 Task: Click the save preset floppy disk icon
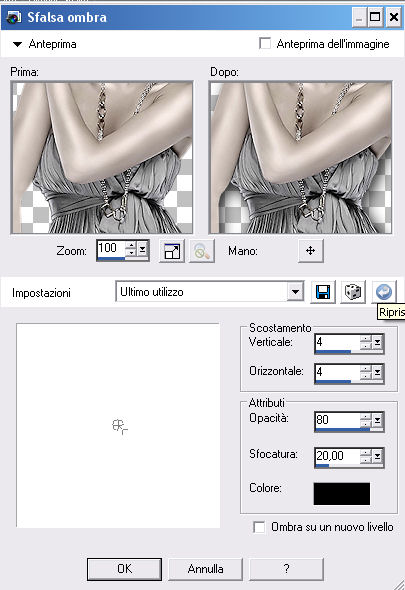click(323, 292)
